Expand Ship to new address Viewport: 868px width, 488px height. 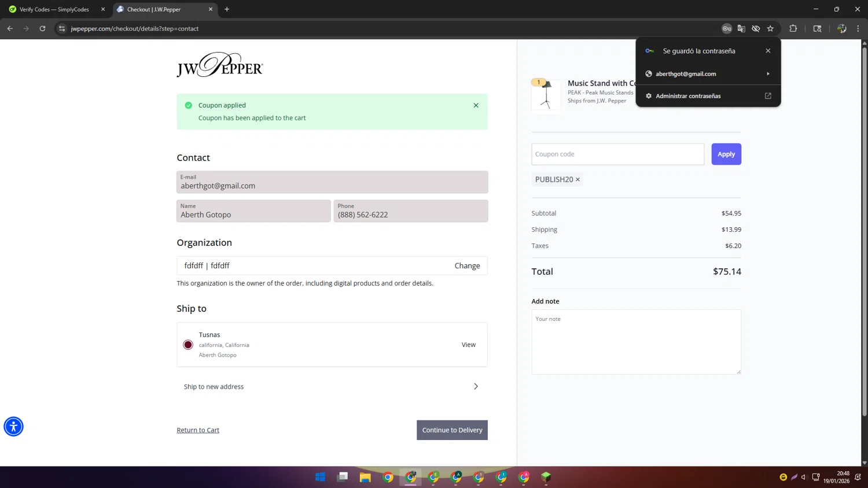tap(332, 386)
